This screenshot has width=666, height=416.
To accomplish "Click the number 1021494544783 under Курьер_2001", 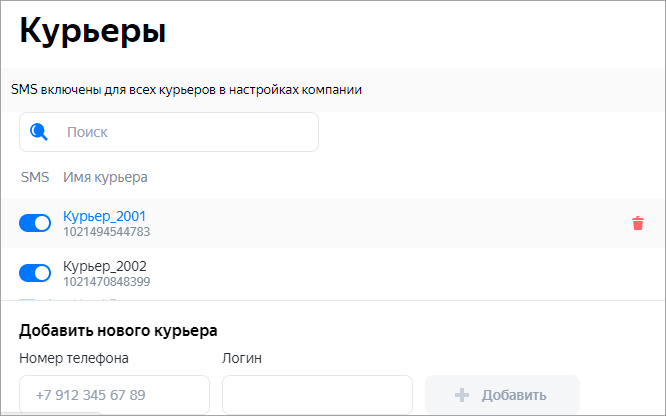I will (106, 232).
